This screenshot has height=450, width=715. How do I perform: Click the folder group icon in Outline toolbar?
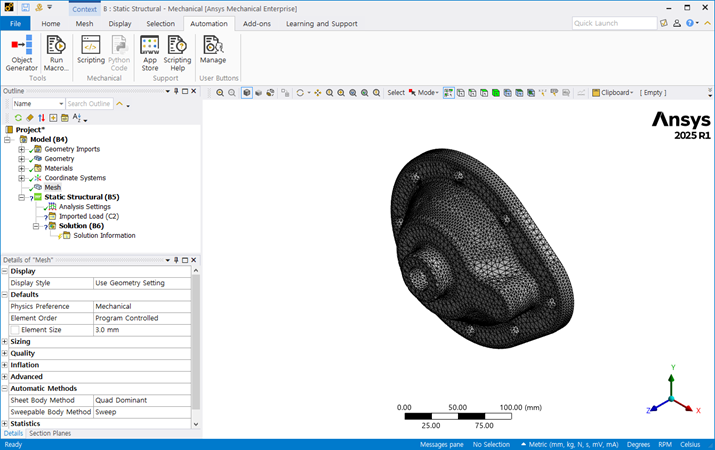65,118
